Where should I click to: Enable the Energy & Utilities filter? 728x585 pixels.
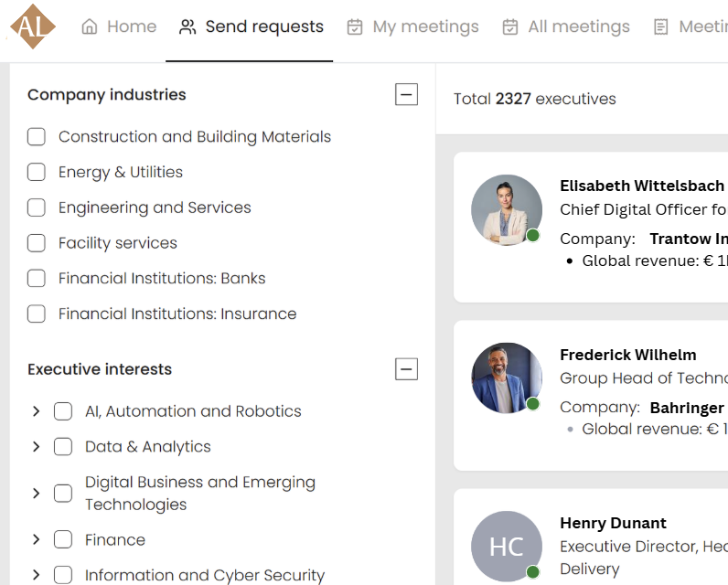(x=37, y=172)
